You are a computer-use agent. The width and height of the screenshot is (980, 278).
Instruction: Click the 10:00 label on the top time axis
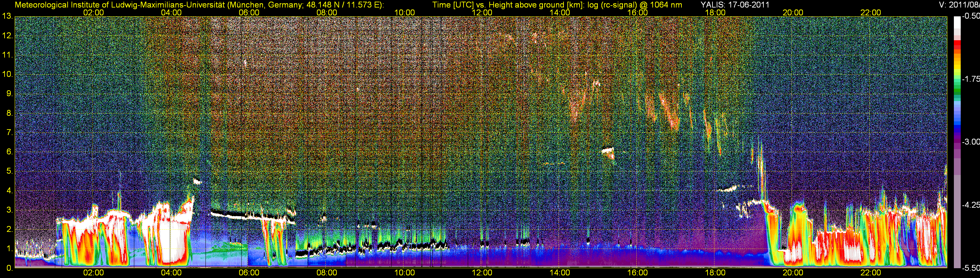tap(404, 12)
